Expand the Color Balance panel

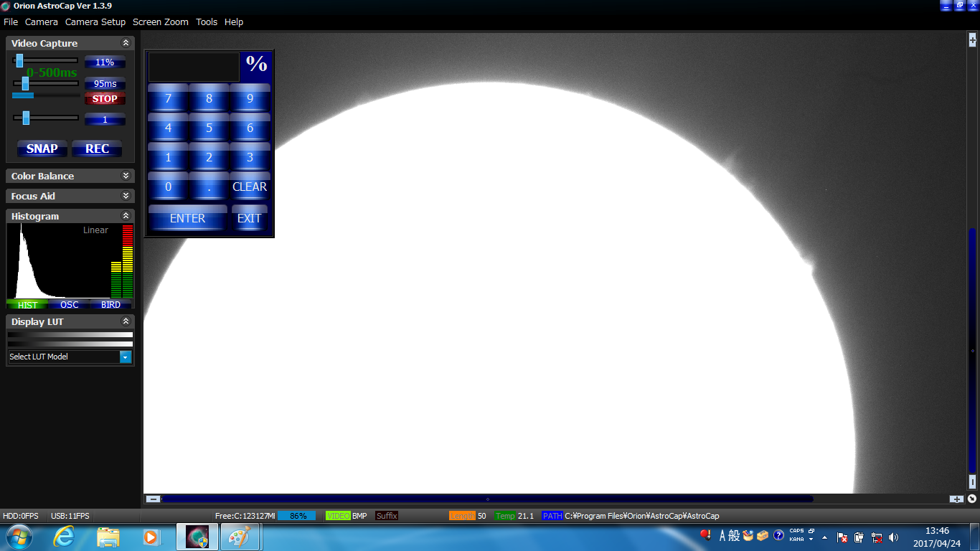click(126, 176)
